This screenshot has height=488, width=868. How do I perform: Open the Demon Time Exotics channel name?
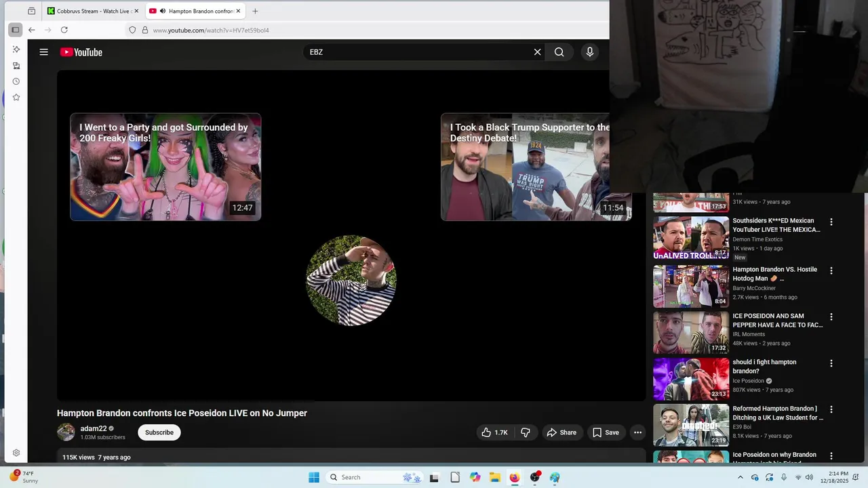(x=757, y=239)
